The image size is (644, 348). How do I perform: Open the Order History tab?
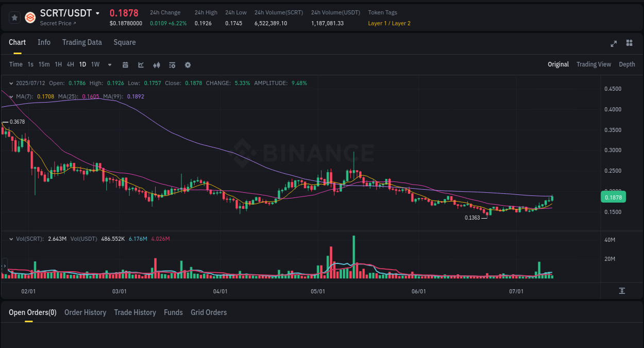tap(85, 312)
